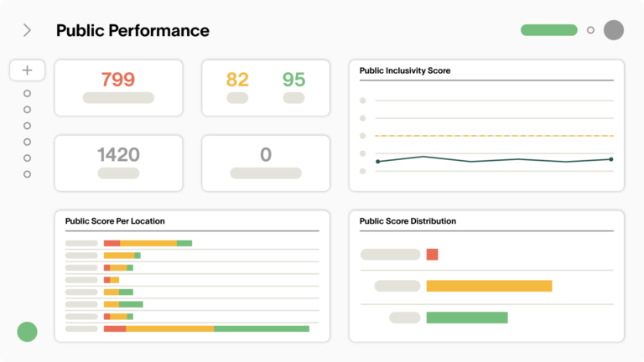
Task: Click the Public Score Per Location heading
Action: tap(115, 221)
